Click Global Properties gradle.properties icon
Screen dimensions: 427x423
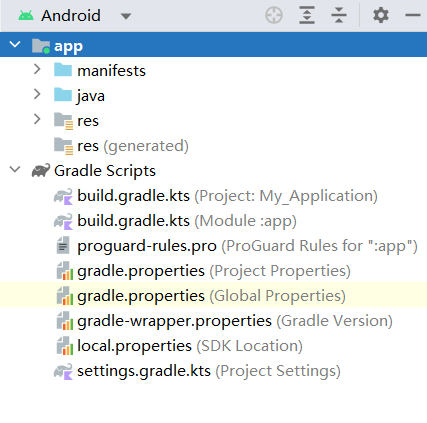pos(64,296)
